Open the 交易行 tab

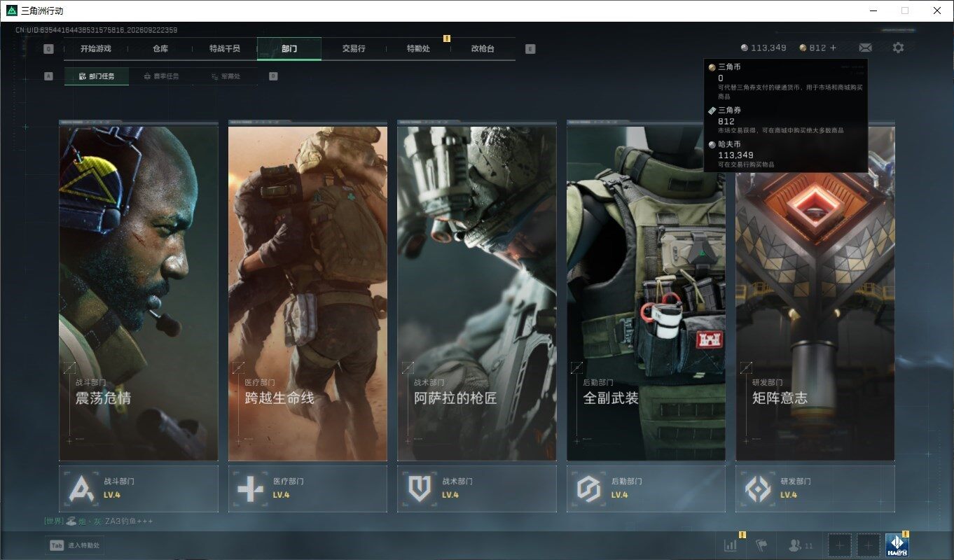354,49
